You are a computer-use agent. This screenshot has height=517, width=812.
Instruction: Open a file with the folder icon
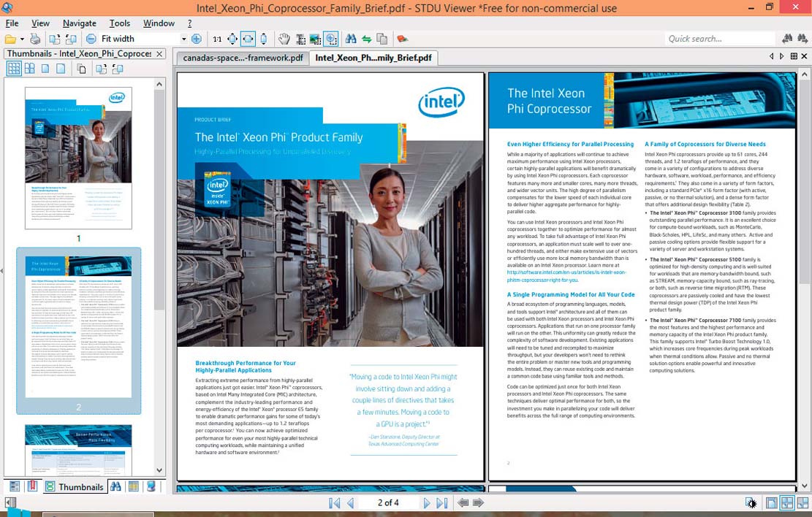[10, 39]
